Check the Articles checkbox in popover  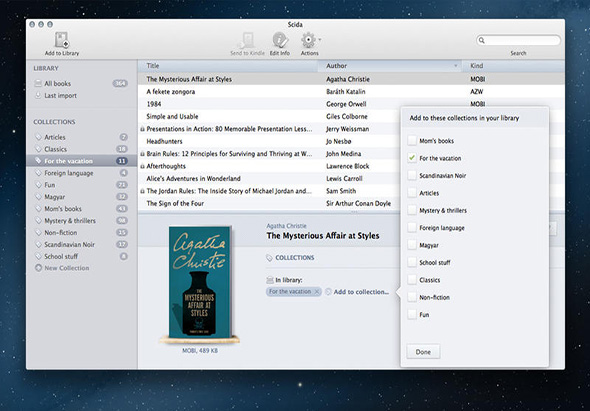[412, 193]
